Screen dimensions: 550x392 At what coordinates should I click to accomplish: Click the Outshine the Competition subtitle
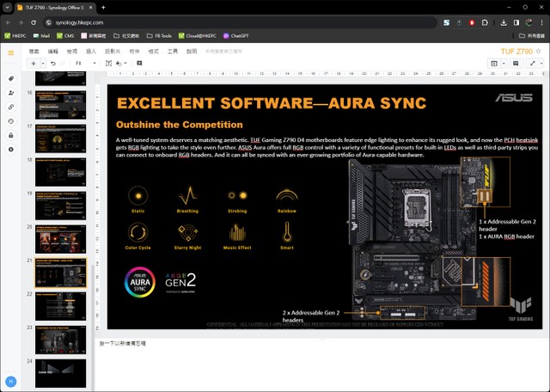(x=180, y=125)
